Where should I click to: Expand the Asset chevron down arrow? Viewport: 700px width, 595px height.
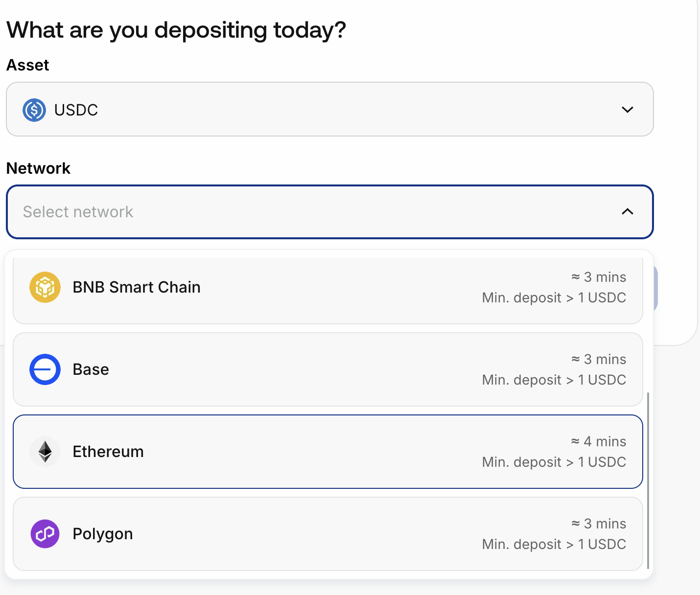[627, 110]
